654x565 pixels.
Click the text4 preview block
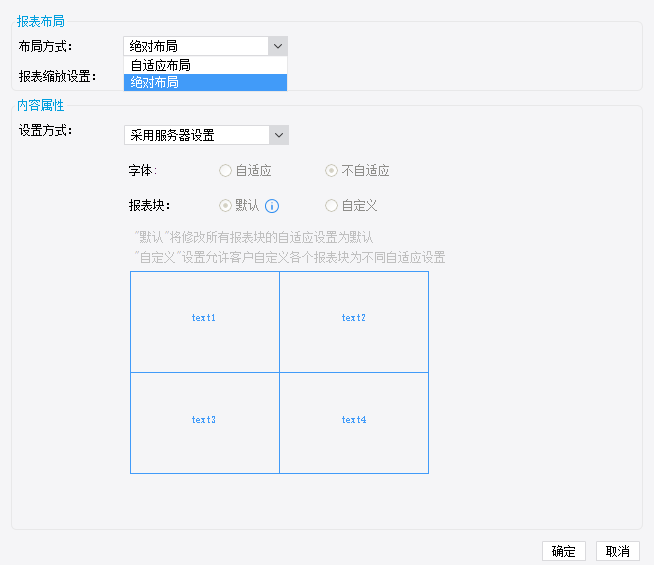tap(354, 423)
